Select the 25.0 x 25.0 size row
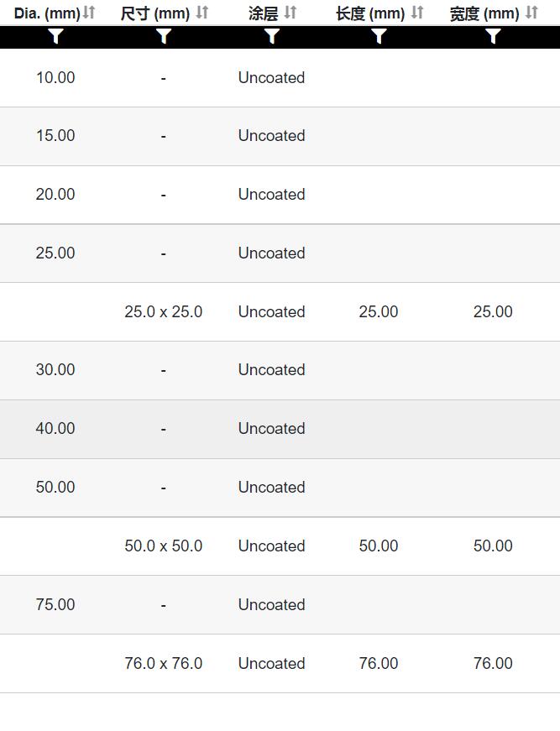Image resolution: width=560 pixels, height=731 pixels. click(x=280, y=312)
